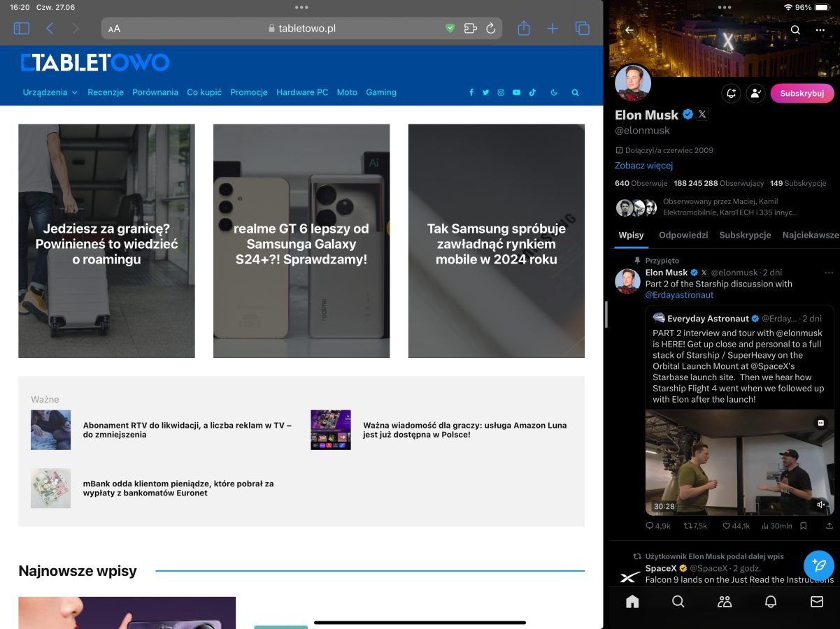Unmute the Starship video
This screenshot has height=629, width=840.
click(x=821, y=505)
